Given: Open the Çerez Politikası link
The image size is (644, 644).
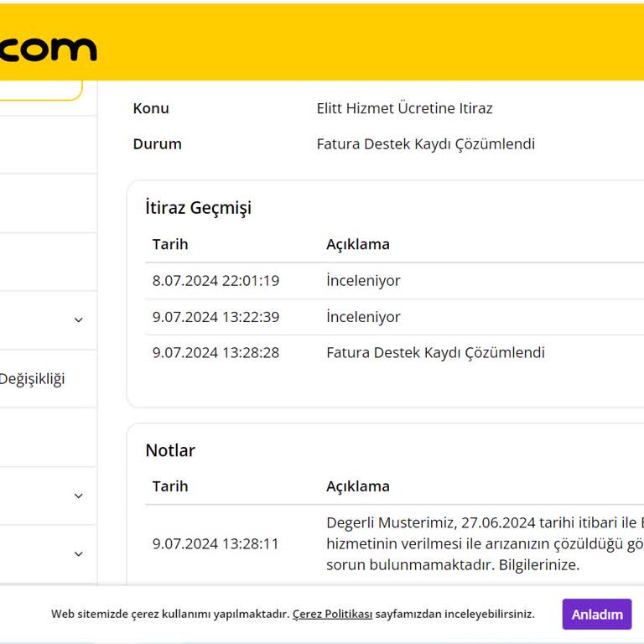Looking at the screenshot, I should pyautogui.click(x=332, y=614).
